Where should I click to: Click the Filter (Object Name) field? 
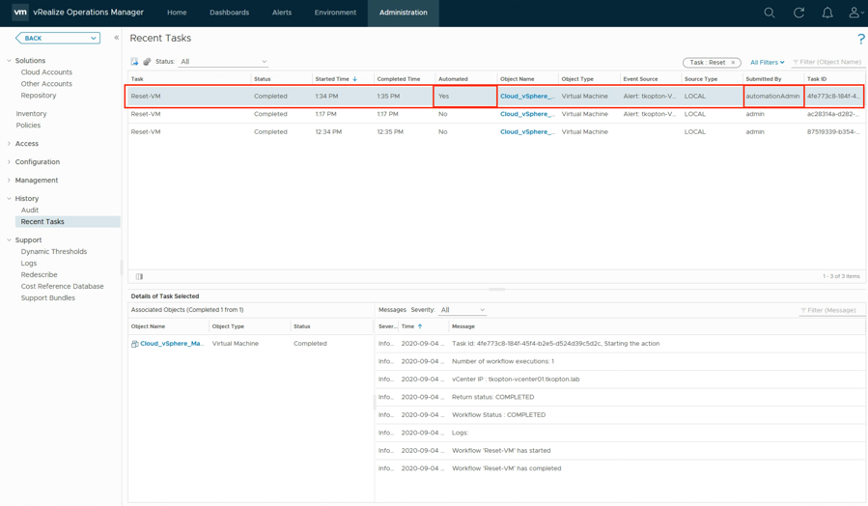[x=827, y=62]
